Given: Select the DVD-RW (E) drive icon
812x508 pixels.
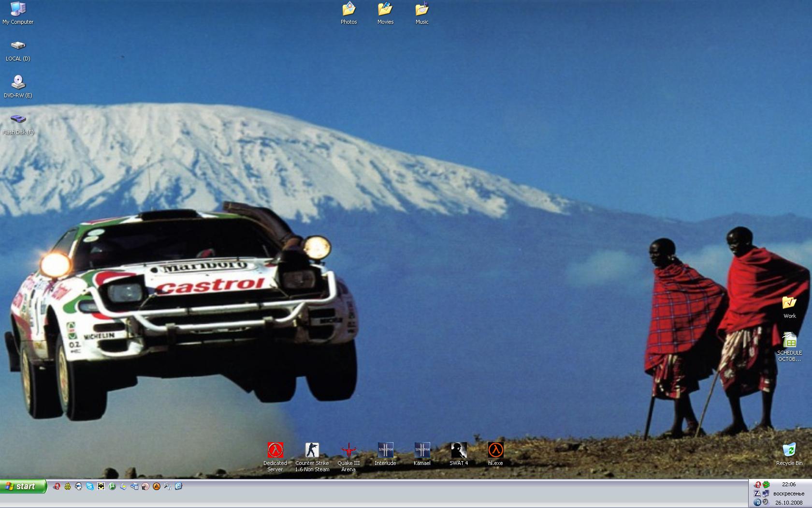Looking at the screenshot, I should (18, 87).
